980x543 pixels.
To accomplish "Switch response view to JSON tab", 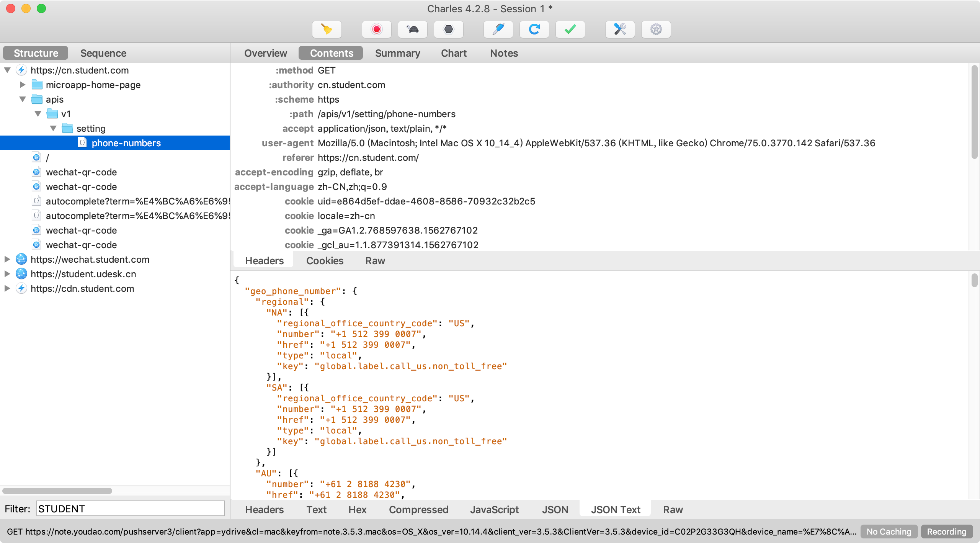I will [555, 510].
